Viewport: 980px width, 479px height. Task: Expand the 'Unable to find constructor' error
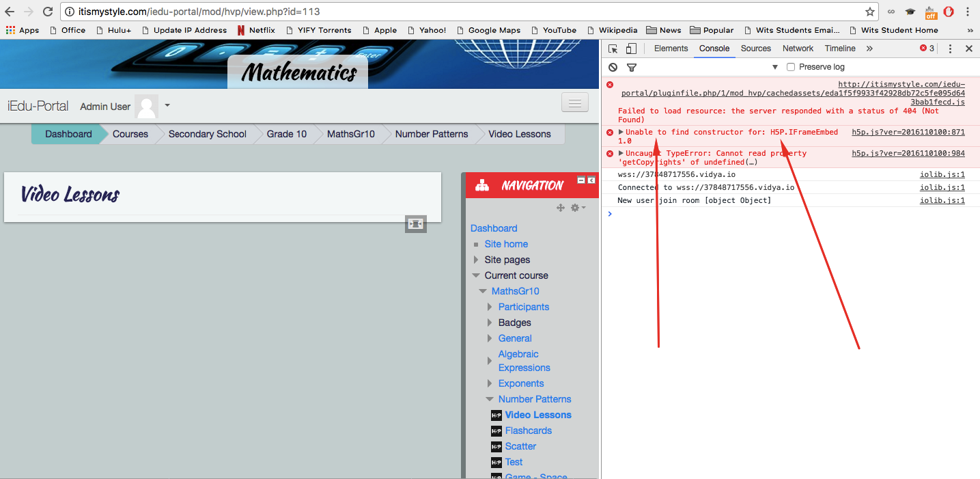pyautogui.click(x=621, y=132)
